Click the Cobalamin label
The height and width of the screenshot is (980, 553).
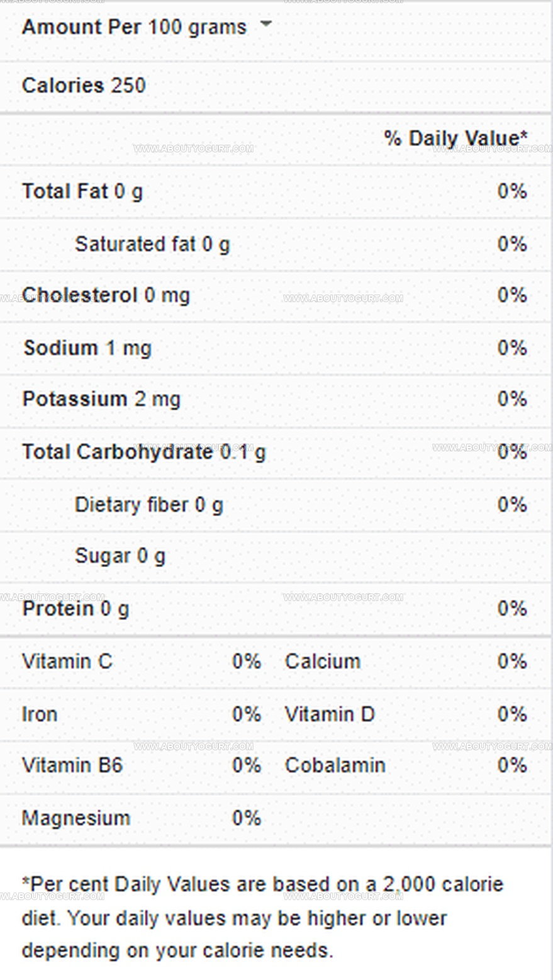click(x=335, y=765)
